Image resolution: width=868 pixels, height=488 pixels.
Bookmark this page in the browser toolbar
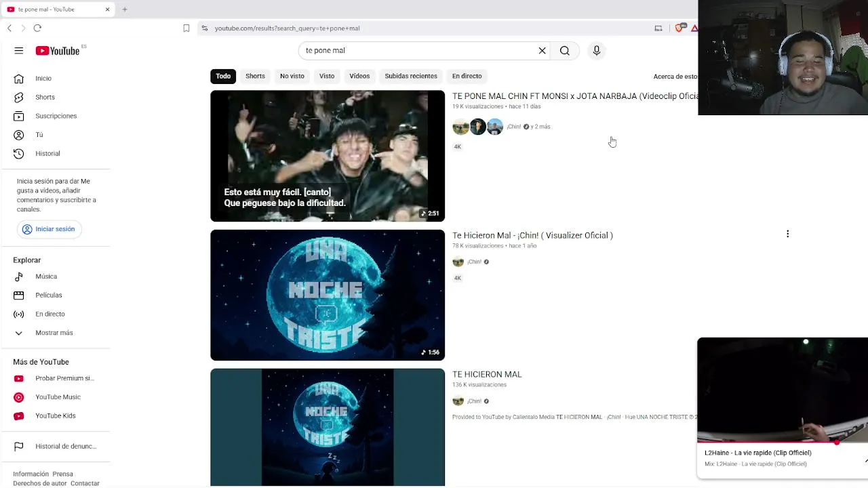pyautogui.click(x=186, y=28)
